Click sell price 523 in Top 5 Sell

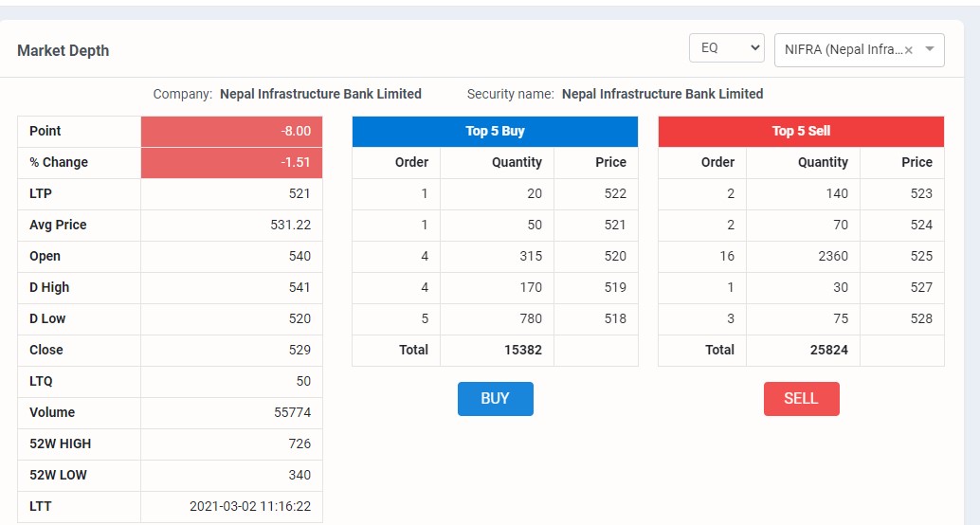pyautogui.click(x=921, y=193)
